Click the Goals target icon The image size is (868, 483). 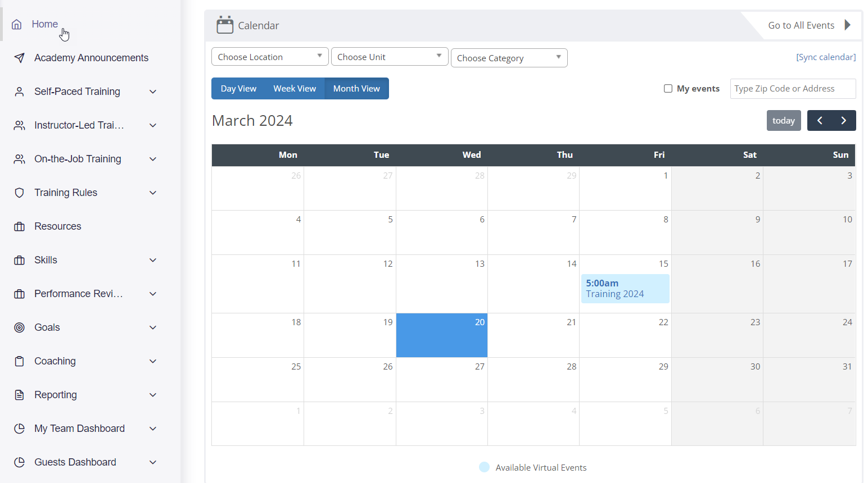pyautogui.click(x=19, y=327)
